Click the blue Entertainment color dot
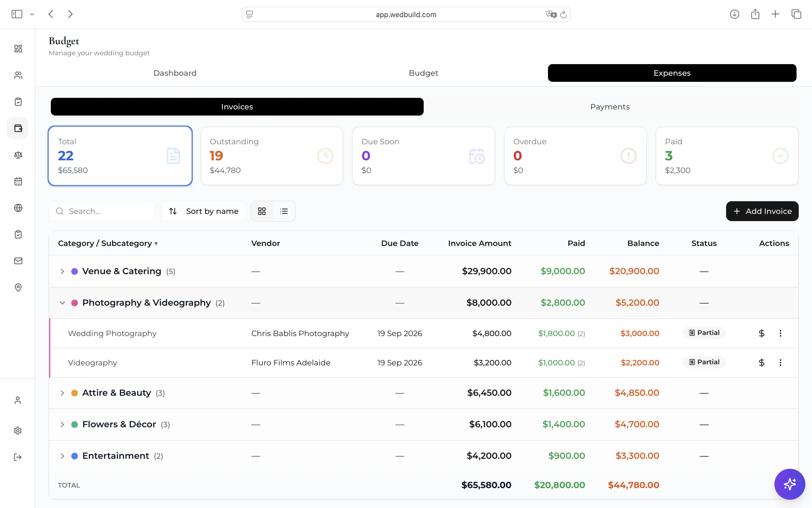The image size is (812, 508). click(75, 456)
